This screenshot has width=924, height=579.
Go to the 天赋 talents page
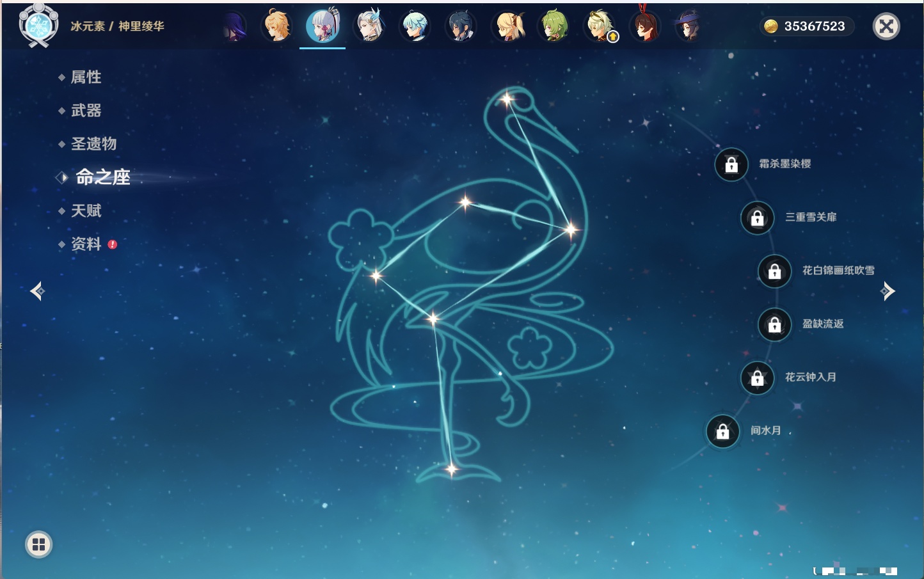86,211
